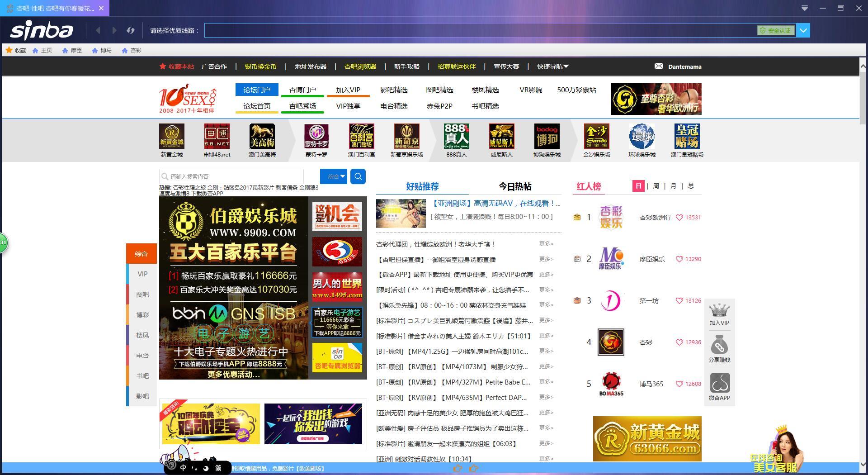Open the 主页 home bookmark
868x475 pixels.
pos(42,50)
